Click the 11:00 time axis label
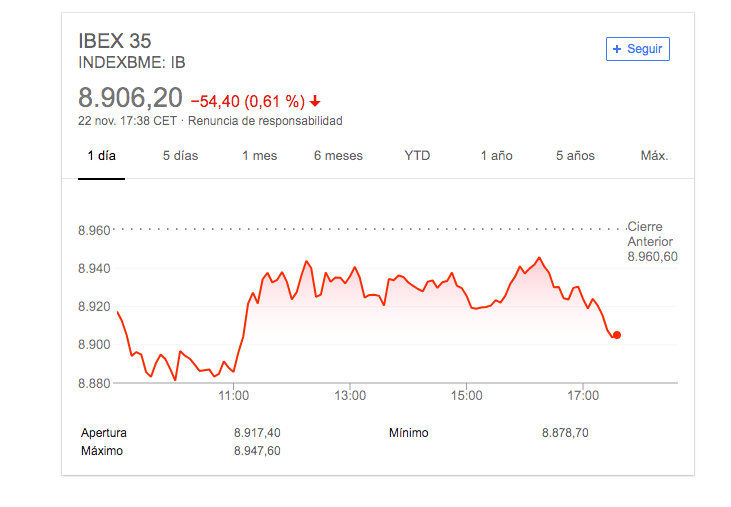 point(234,396)
